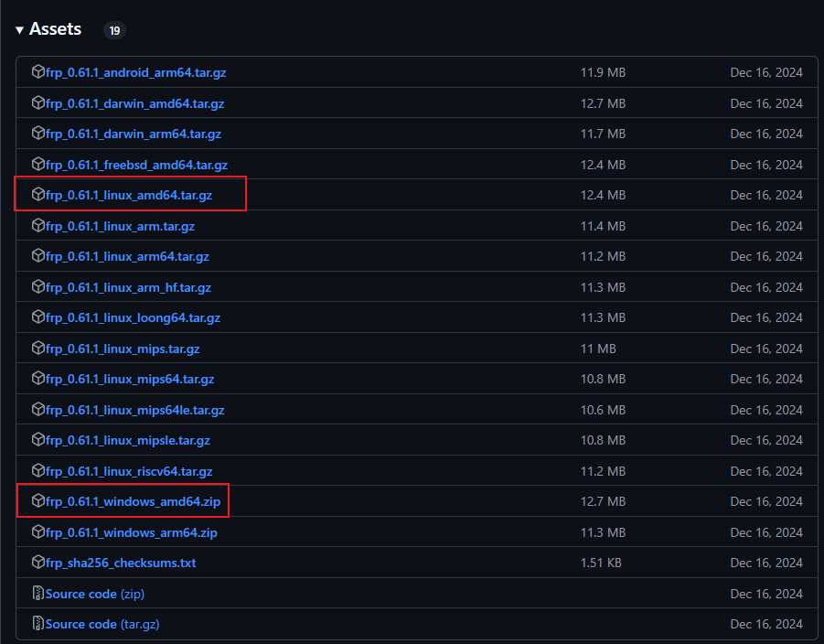Click package icon beside frp_0.61.1_linux_riscv64.tar.gz
Viewport: 824px width, 644px height.
pos(37,471)
